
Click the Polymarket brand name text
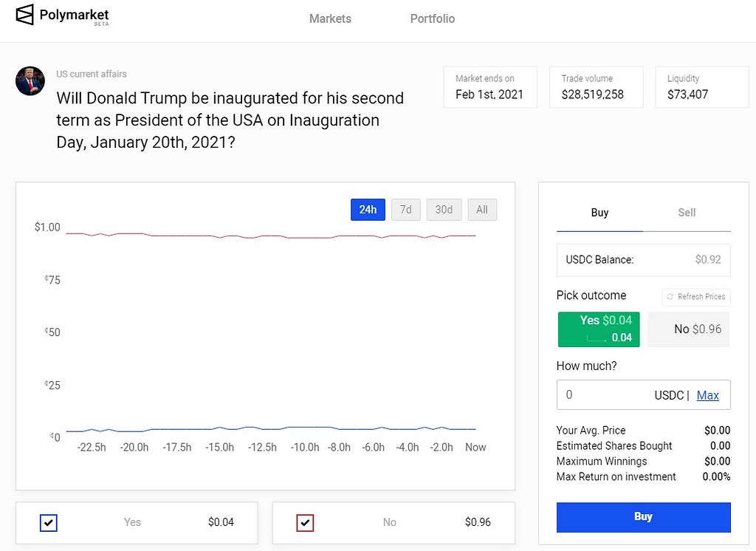point(75,16)
